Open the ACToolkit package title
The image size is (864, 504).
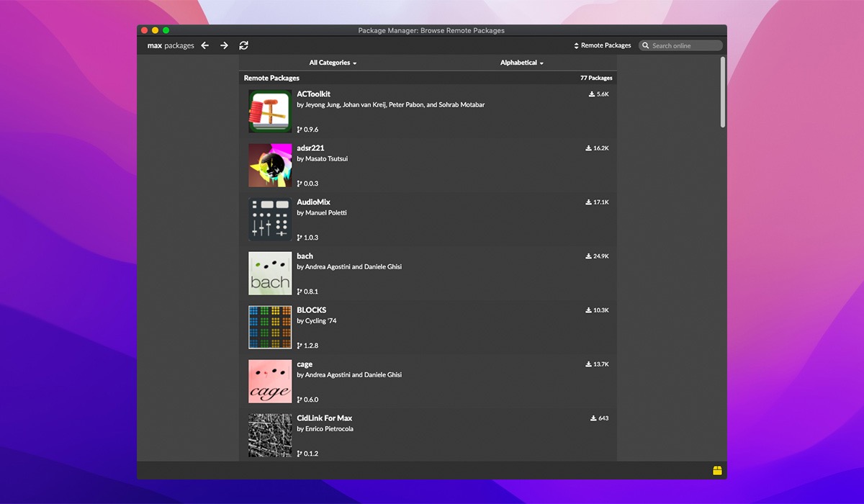tap(313, 94)
